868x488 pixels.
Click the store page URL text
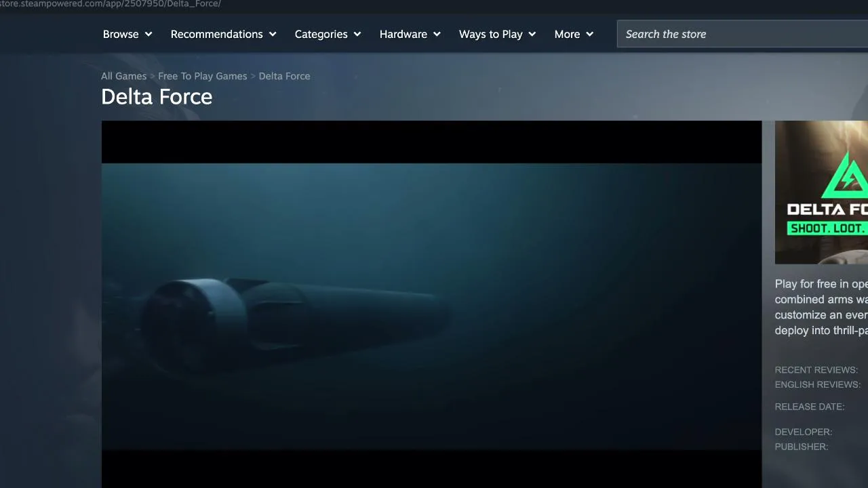(x=111, y=4)
